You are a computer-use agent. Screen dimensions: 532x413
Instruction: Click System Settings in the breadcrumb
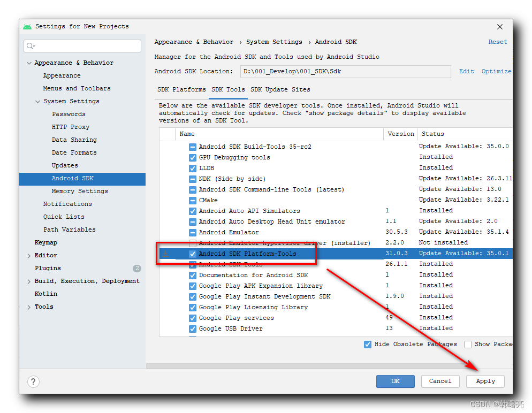(x=274, y=42)
